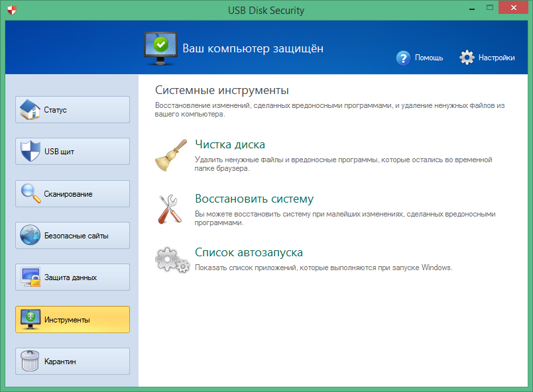Image resolution: width=533 pixels, height=392 pixels.
Task: Click the wrench and screwdriver repair icon
Action: click(169, 209)
